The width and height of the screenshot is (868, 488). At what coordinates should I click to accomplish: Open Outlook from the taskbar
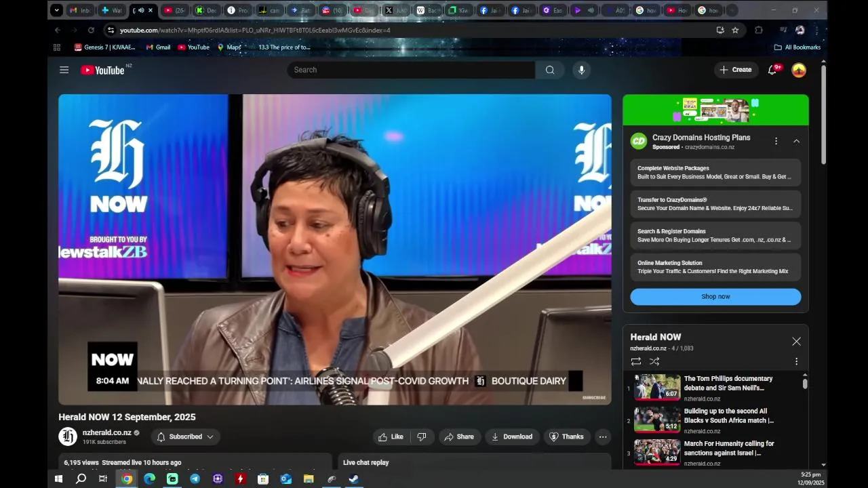(285, 479)
